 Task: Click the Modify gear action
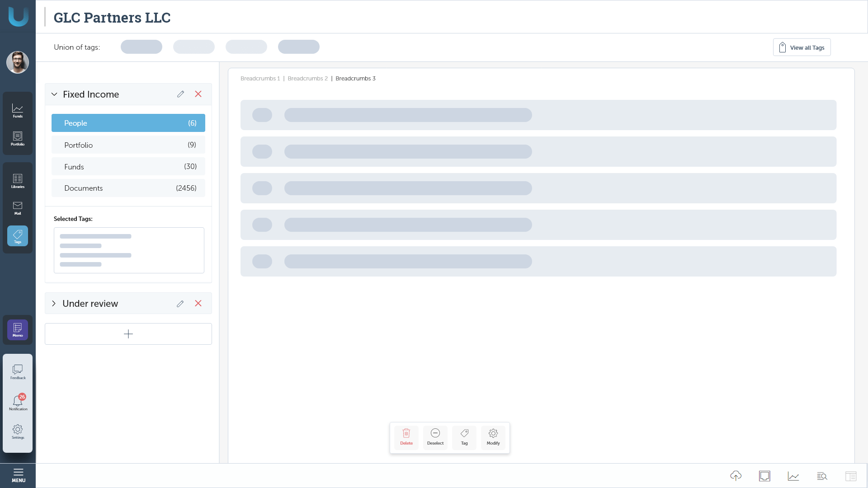(493, 437)
